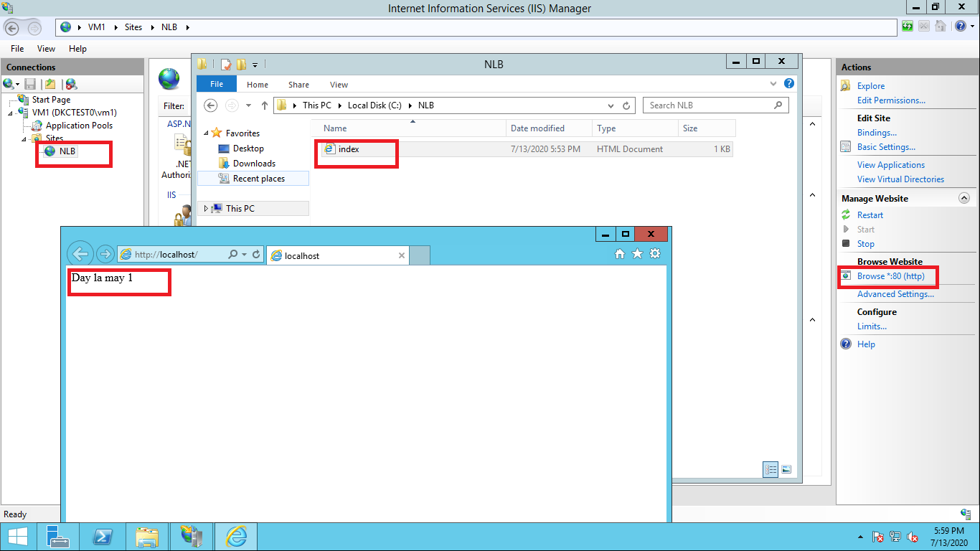Open Downloads in Explorer Favorites
The image size is (980, 551).
tap(254, 164)
